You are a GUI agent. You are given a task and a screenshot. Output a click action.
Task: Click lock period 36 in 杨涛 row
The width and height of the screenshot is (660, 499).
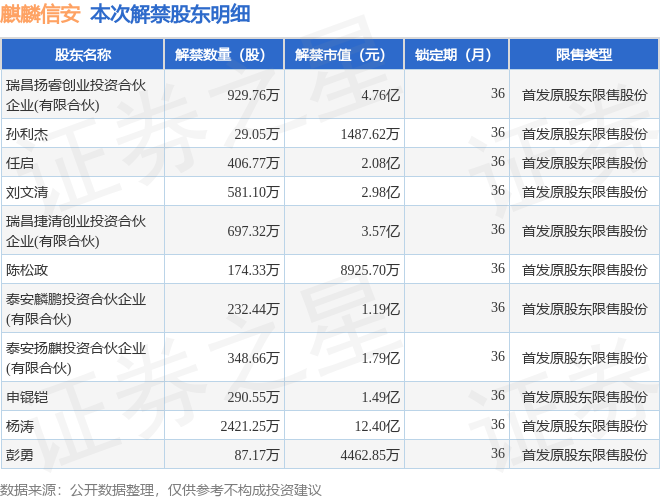[x=498, y=425]
